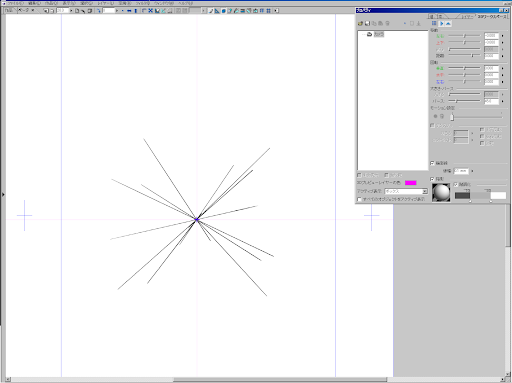Click the pen tool icon in right toolbar group
Viewport: 512px width, 383px height.
(211, 11)
